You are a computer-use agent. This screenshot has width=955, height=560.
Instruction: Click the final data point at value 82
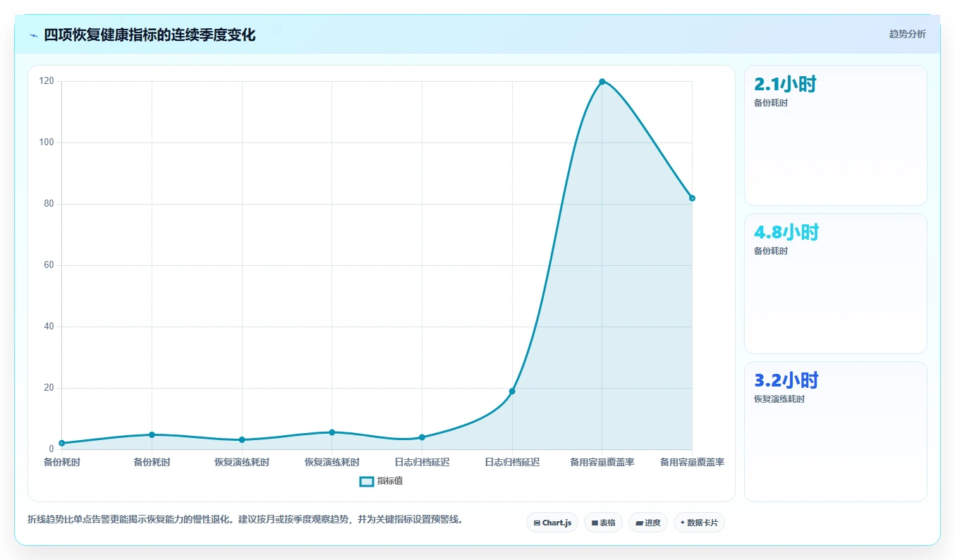click(x=692, y=198)
